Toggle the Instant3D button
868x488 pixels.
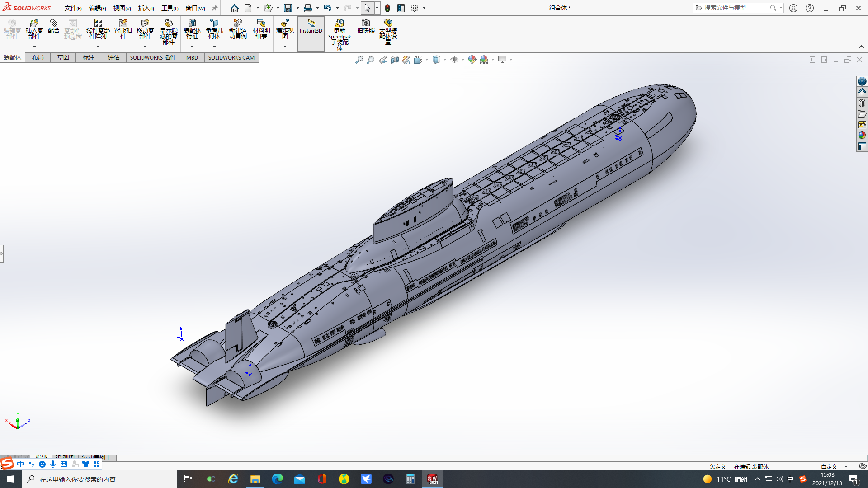coord(311,29)
